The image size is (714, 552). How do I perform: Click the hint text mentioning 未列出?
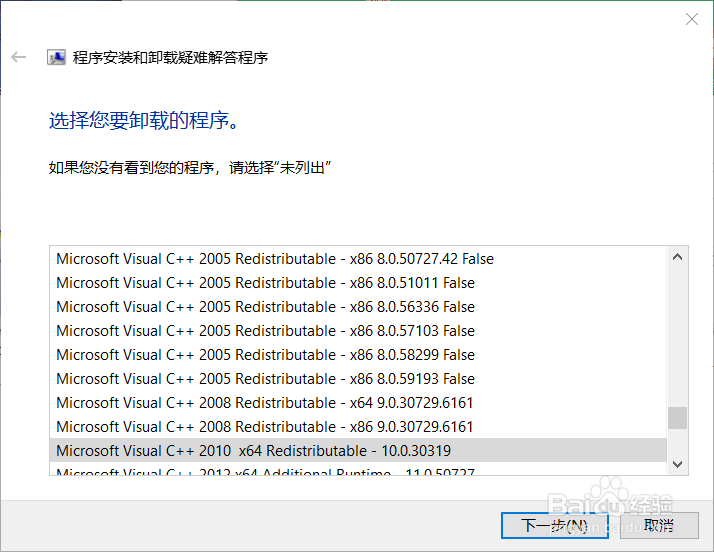click(x=190, y=168)
